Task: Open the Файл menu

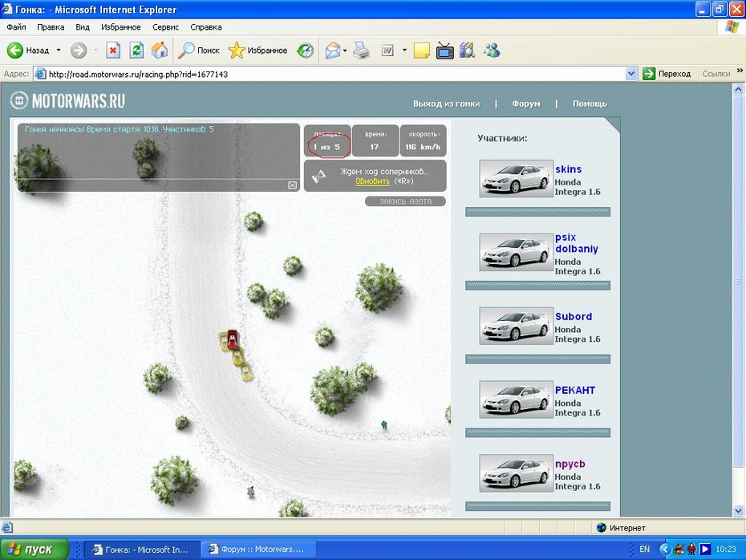Action: [16, 27]
